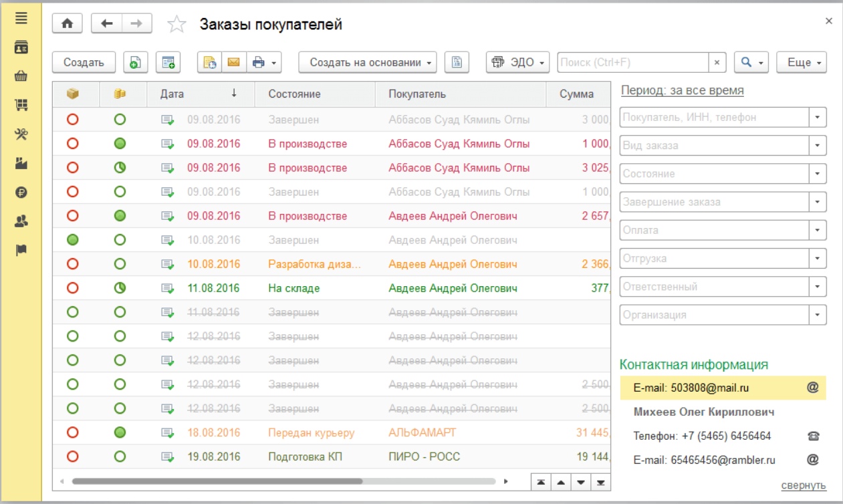This screenshot has width=843, height=504.
Task: Click the E-mail: 503808@mail.ru entry
Action: 723,388
